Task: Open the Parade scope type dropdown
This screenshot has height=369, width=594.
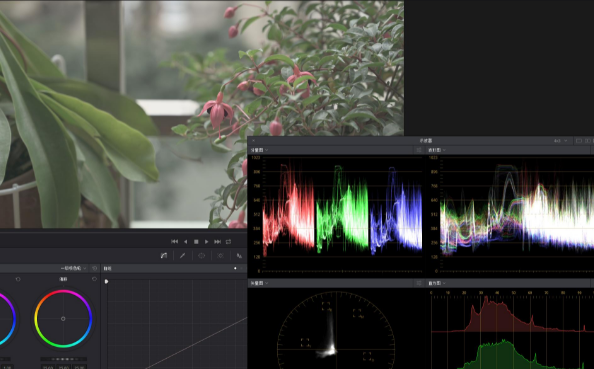Action: pyautogui.click(x=259, y=150)
